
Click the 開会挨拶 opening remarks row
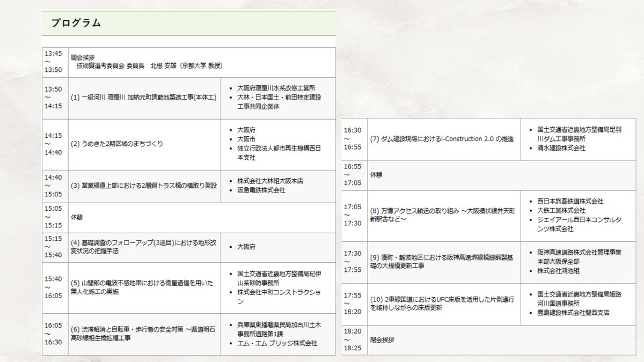tap(201, 62)
